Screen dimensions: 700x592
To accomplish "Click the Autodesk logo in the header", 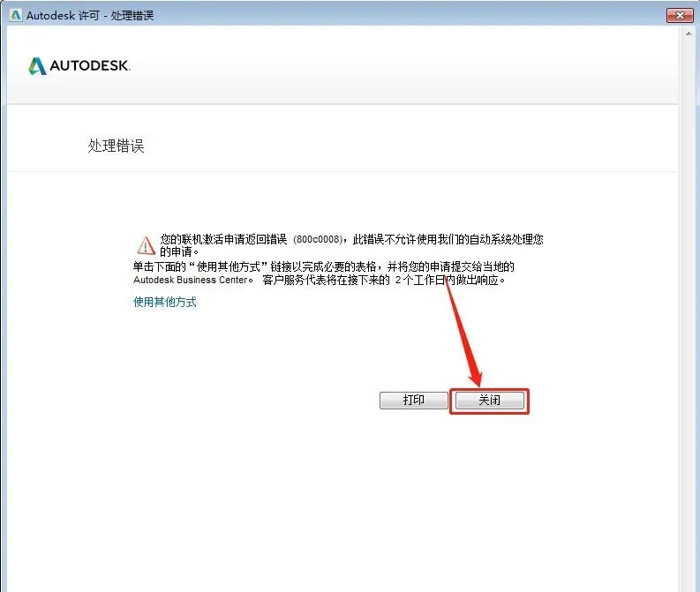I will point(79,66).
